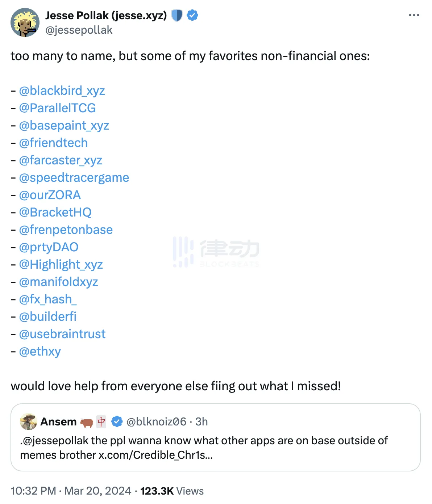This screenshot has height=504, width=432.
Task: Select the @ourZORA mention
Action: point(50,195)
